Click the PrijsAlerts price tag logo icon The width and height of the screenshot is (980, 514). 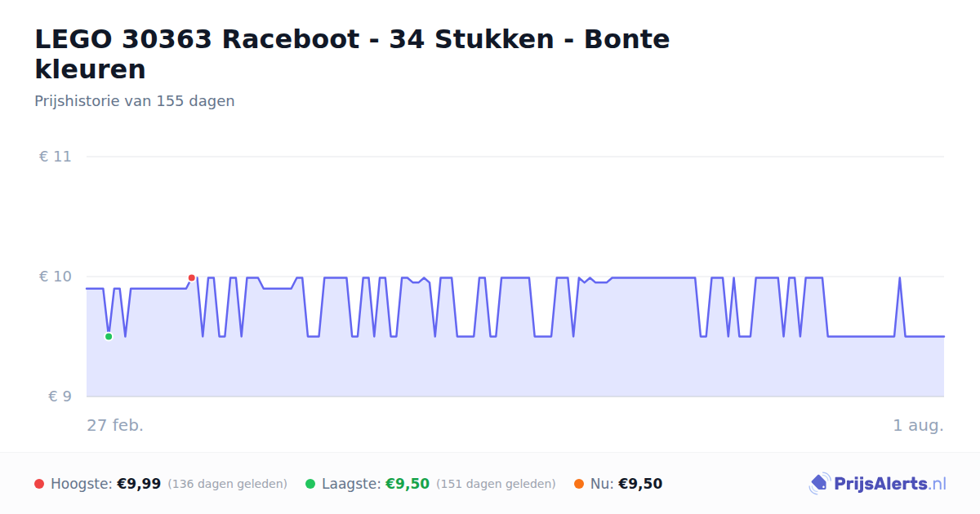pos(819,484)
